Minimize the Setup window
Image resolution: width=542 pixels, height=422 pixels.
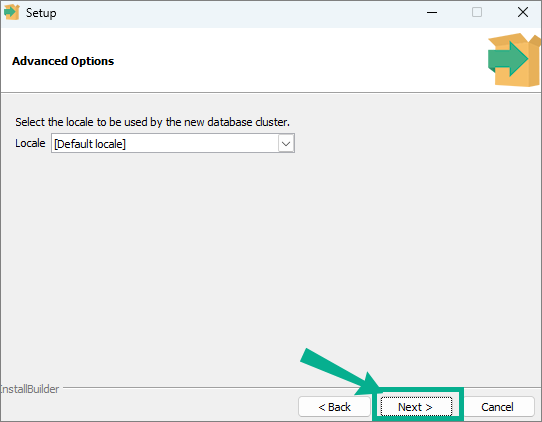[432, 13]
